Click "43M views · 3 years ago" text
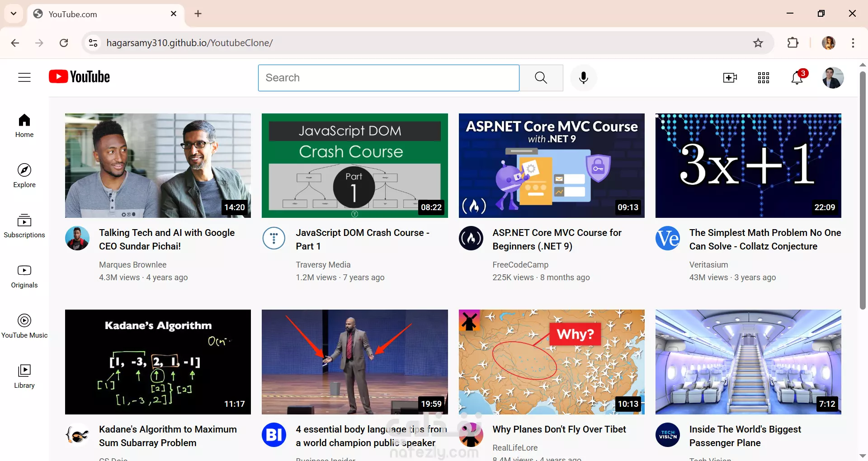This screenshot has height=461, width=868. click(x=732, y=278)
